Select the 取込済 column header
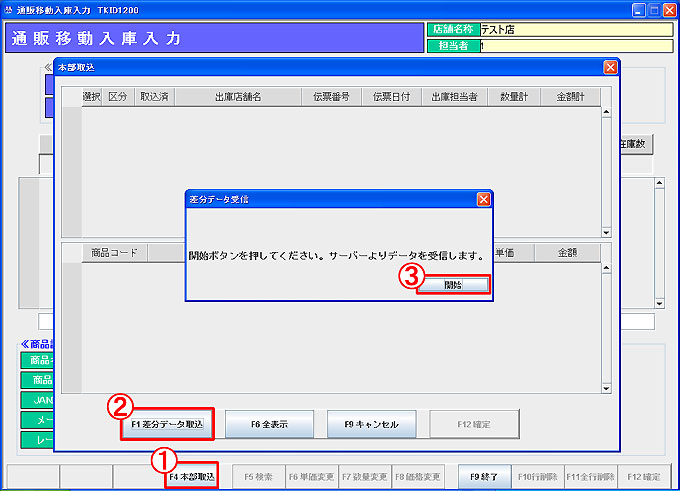This screenshot has height=491, width=680. [154, 97]
